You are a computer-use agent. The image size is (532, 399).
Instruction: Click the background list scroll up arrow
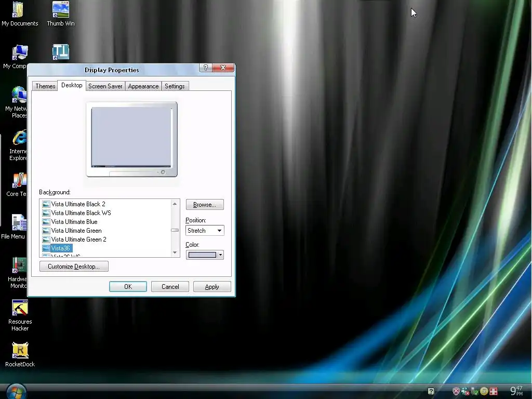[175, 204]
